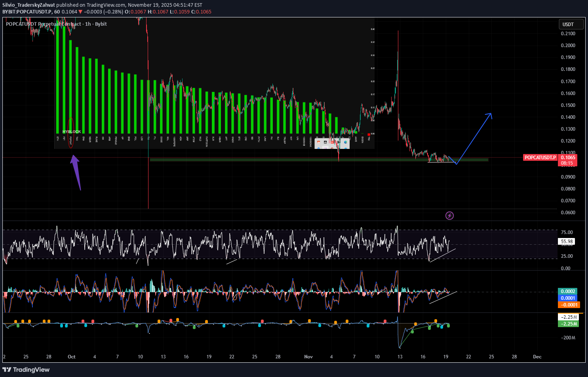Click the green -2.25M indicator value label
The width and height of the screenshot is (588, 377).
coord(568,324)
